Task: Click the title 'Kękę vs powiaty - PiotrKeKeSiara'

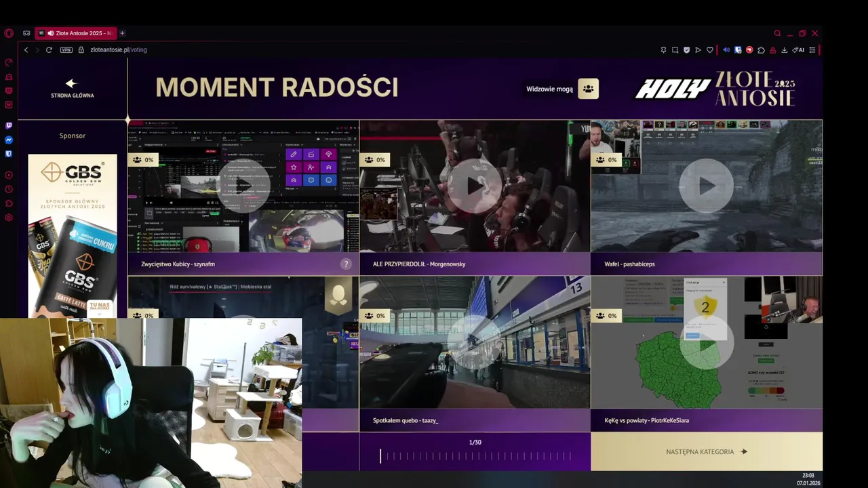Action: click(x=646, y=420)
